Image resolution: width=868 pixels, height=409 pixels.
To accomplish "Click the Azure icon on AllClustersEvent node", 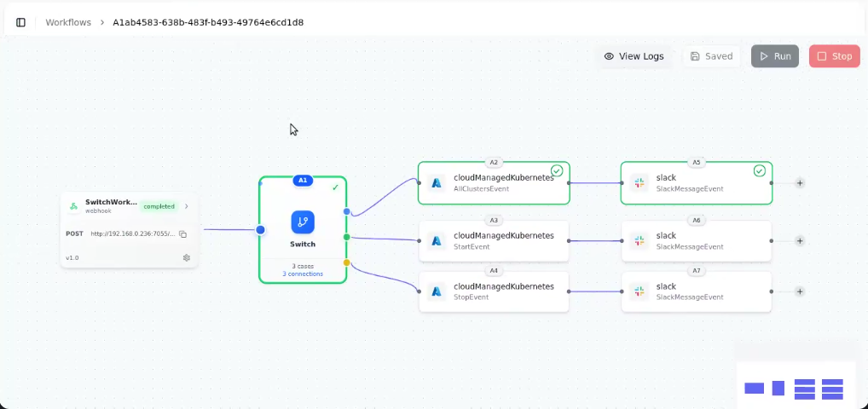I will click(x=437, y=183).
